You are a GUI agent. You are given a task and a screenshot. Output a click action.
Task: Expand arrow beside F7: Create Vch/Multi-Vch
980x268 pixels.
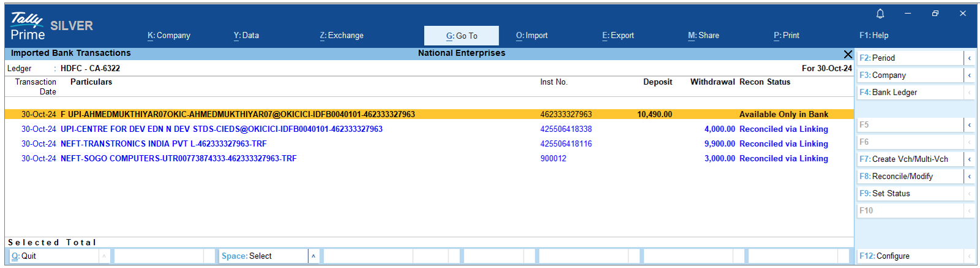point(970,159)
